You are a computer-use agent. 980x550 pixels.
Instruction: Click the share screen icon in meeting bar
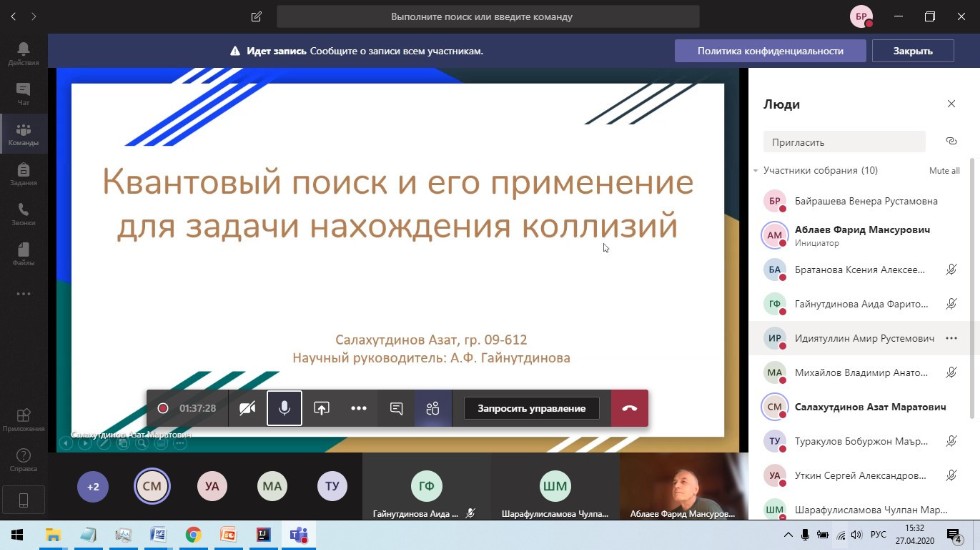321,408
